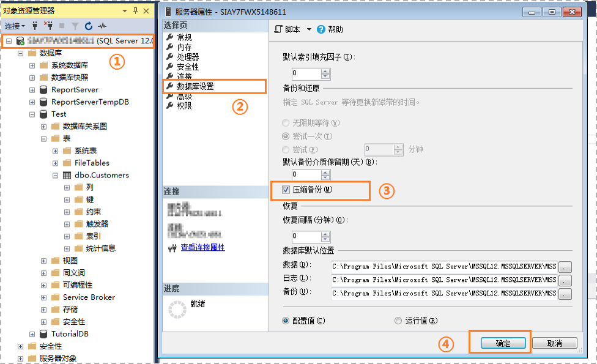
Task: Select the FileTables tree item
Action: click(x=92, y=163)
